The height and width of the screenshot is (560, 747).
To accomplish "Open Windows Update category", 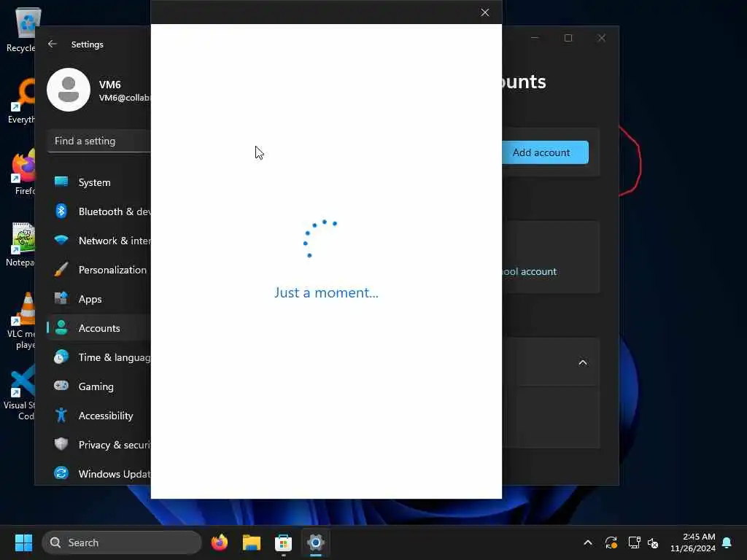I will (99, 474).
